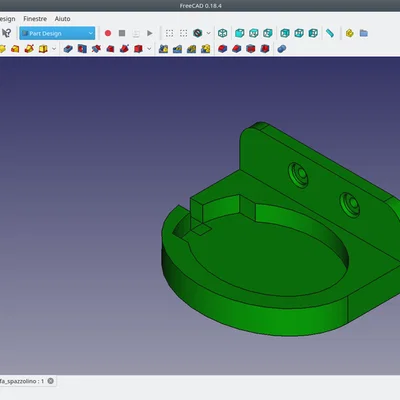
Task: Apply the Linear Pattern tool
Action: [177, 49]
